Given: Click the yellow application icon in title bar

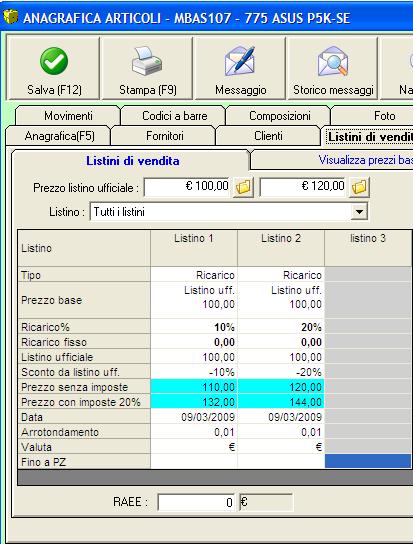Looking at the screenshot, I should click(x=10, y=17).
